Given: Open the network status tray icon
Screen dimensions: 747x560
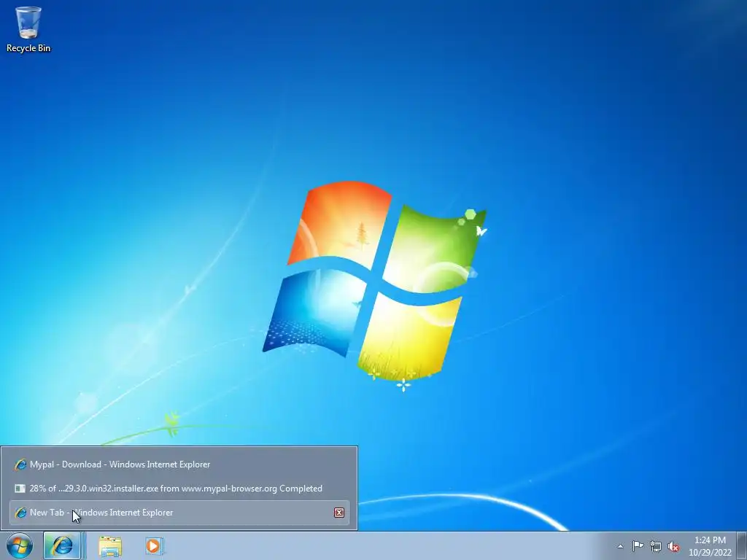Looking at the screenshot, I should (656, 546).
